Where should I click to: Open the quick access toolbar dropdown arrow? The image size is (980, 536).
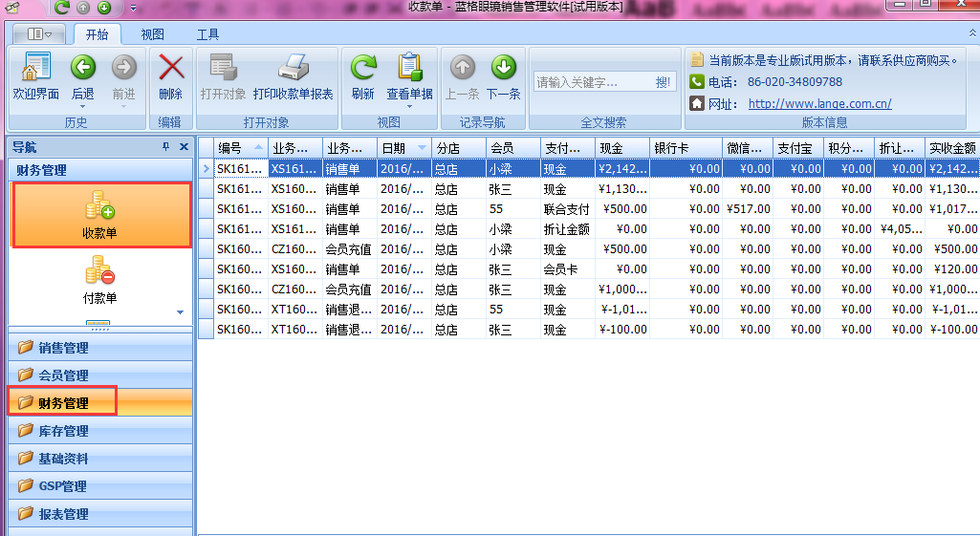[x=133, y=8]
